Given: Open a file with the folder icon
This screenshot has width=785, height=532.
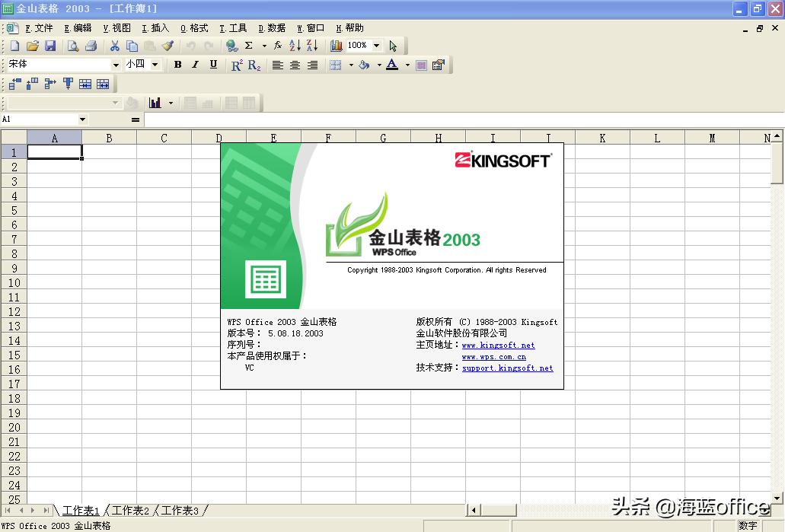Looking at the screenshot, I should (x=33, y=46).
